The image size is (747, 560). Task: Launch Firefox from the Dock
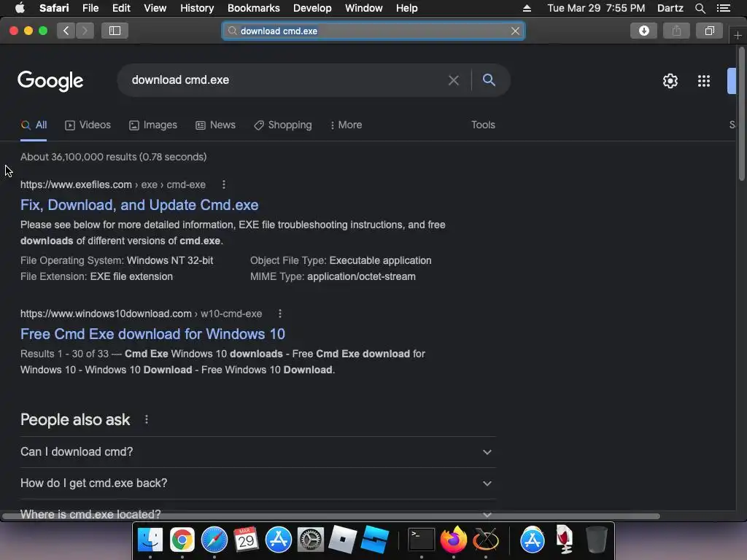[x=454, y=540]
